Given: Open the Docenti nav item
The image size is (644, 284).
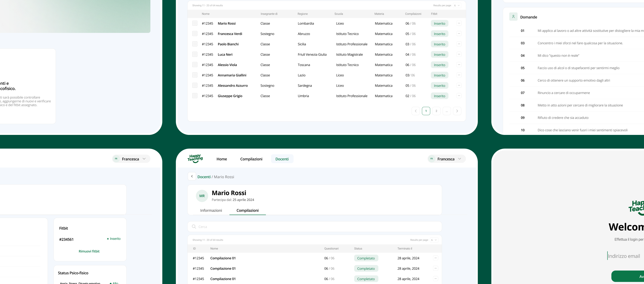Looking at the screenshot, I should (x=282, y=159).
